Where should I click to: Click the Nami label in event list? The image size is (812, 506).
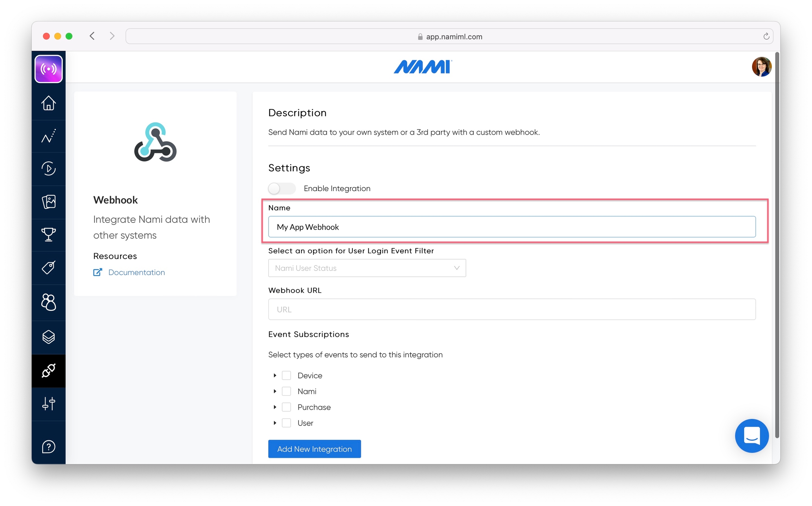pos(307,391)
